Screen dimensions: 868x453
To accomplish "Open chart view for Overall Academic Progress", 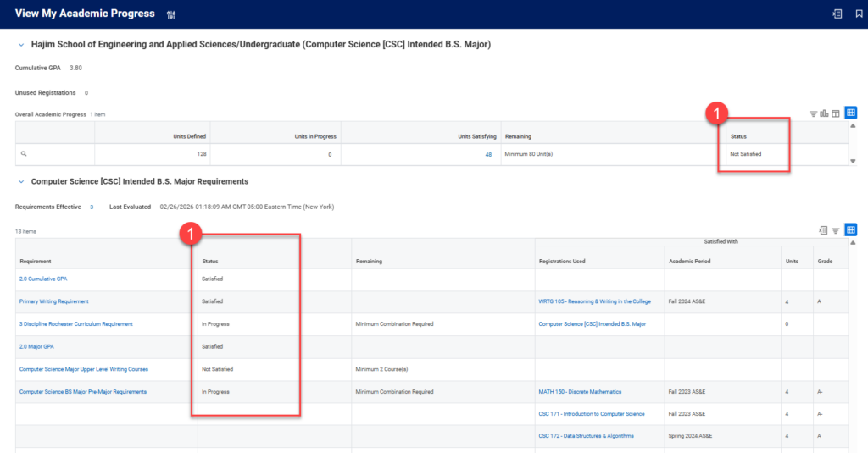I will (x=824, y=113).
